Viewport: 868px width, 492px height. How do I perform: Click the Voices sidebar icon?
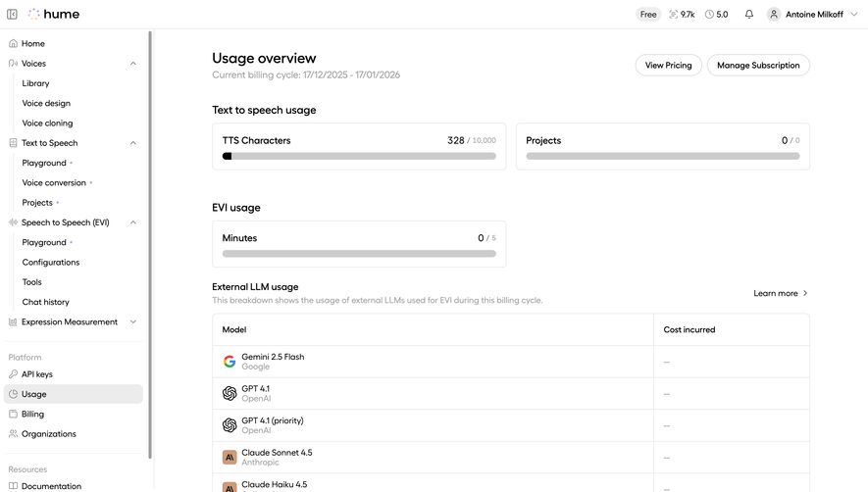tap(14, 63)
